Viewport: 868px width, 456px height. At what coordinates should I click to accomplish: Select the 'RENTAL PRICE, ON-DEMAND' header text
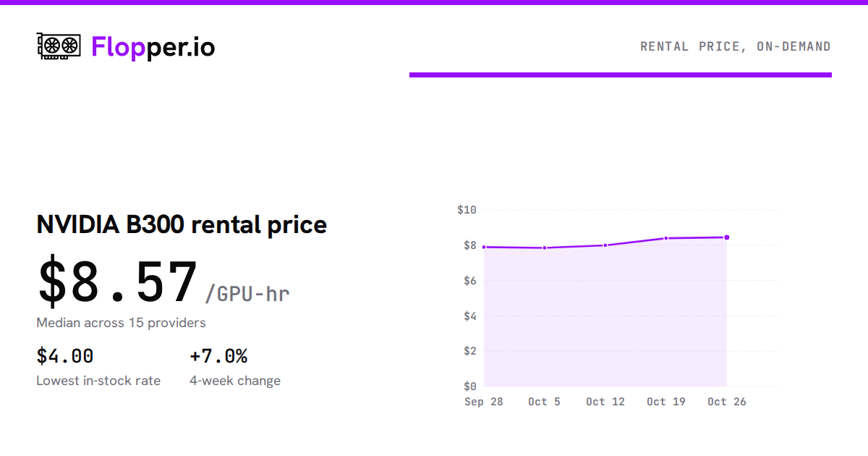[736, 46]
